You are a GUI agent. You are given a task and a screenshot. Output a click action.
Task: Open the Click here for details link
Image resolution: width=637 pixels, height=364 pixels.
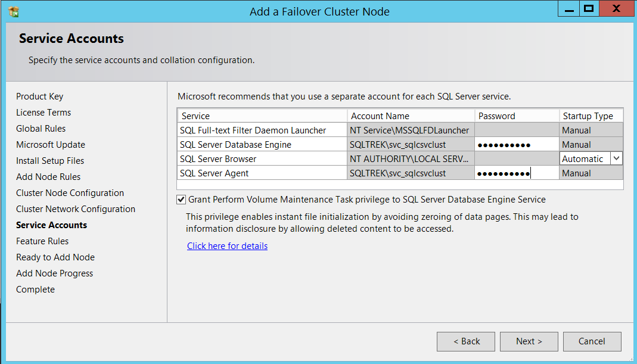227,246
